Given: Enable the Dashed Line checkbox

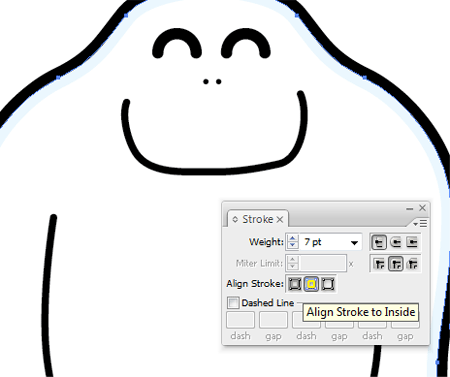Looking at the screenshot, I should point(233,303).
